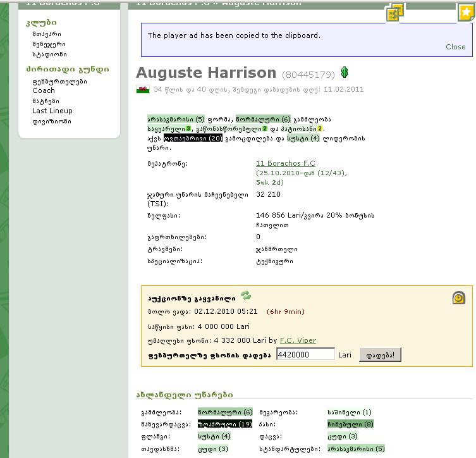Click the yellow star bookmark icon
The image size is (476, 458).
point(467,13)
